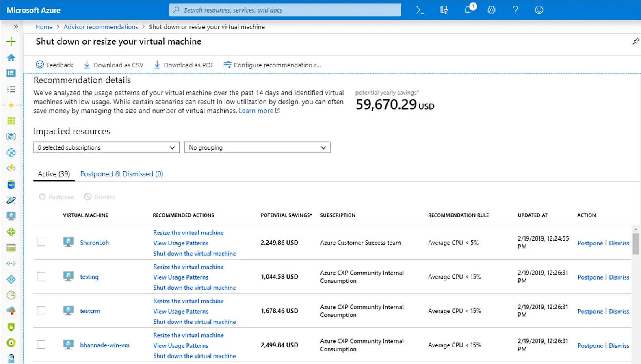Open Cloud Shell from the top bar

coord(420,10)
